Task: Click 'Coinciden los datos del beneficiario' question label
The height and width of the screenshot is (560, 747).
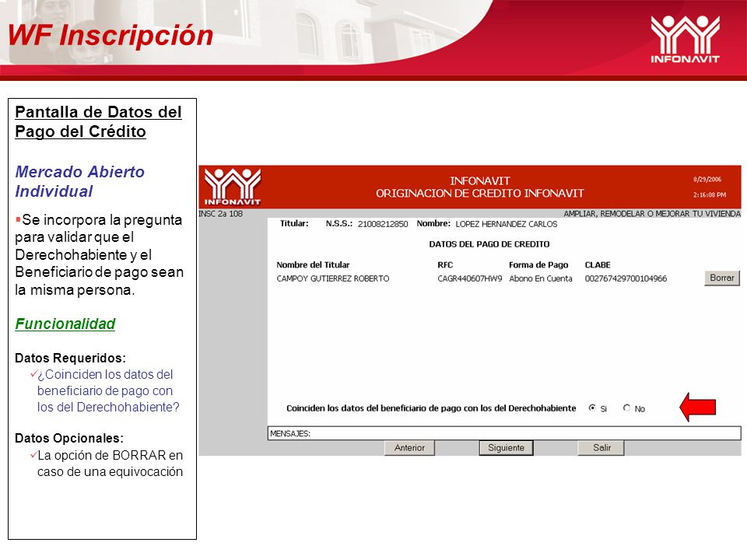Action: pos(430,408)
